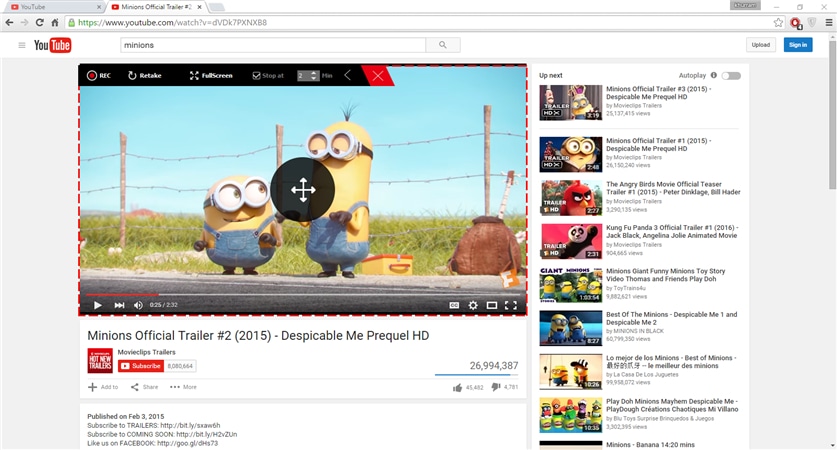Click the address bar URL
837x450 pixels.
(172, 22)
